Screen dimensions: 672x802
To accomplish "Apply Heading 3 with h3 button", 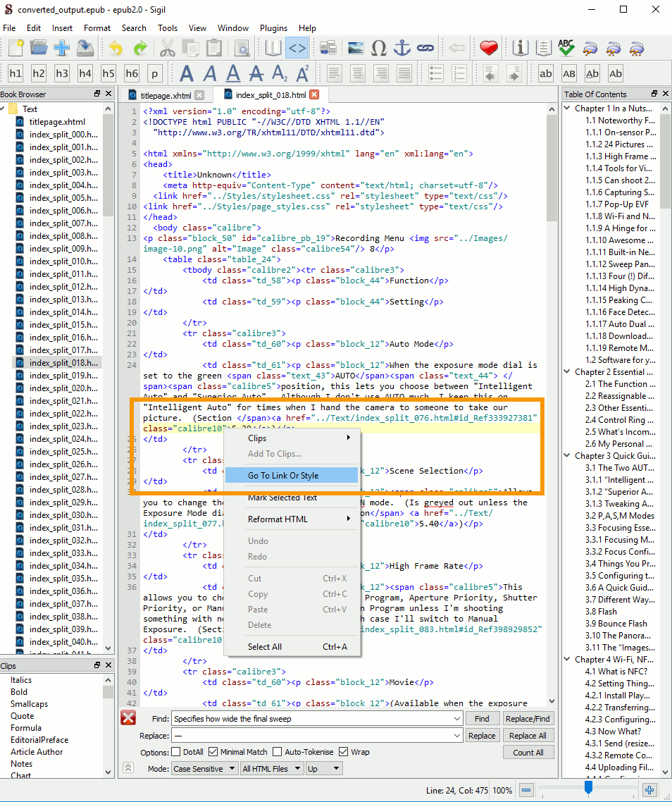I will 62,73.
